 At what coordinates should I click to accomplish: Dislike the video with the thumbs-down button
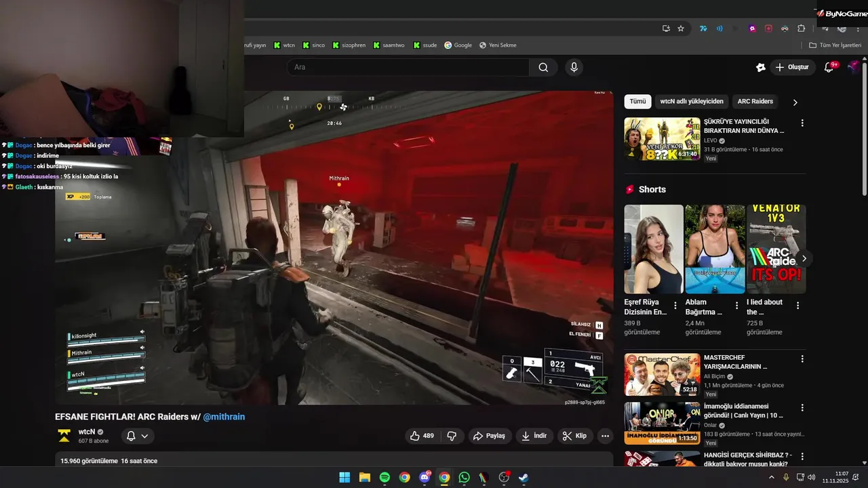pos(452,436)
